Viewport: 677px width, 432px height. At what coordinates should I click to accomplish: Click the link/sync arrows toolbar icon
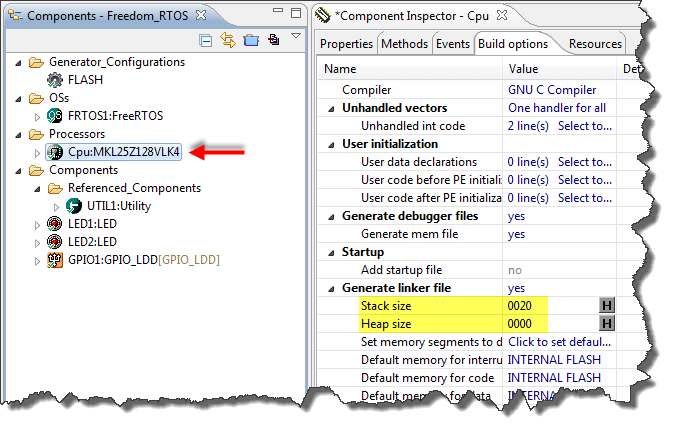pyautogui.click(x=228, y=40)
